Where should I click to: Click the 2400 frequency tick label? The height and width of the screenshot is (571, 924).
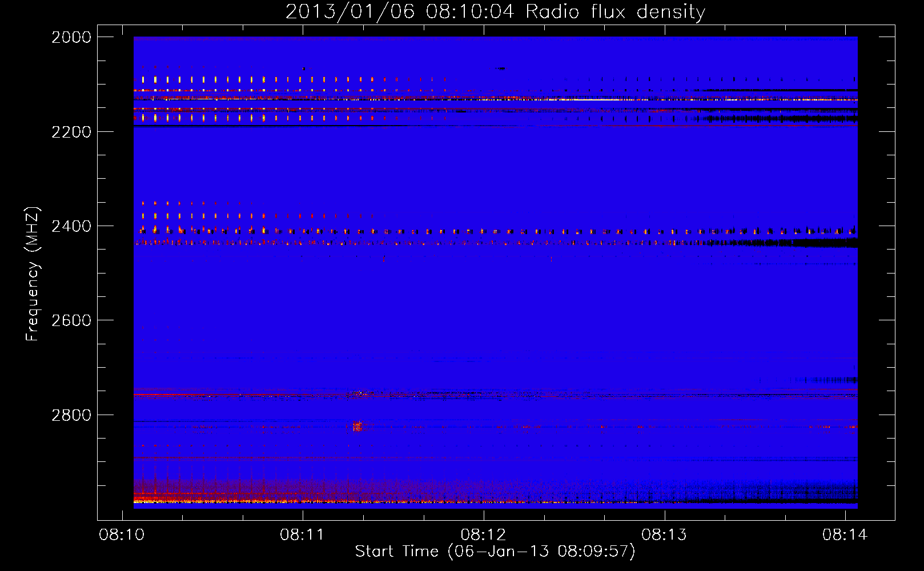(x=71, y=227)
